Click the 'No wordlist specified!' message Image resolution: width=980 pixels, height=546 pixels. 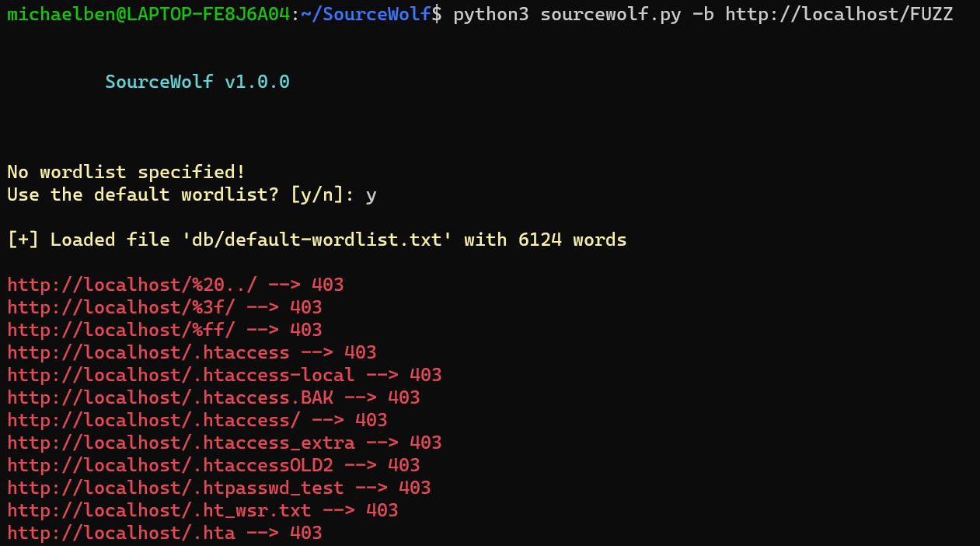126,172
